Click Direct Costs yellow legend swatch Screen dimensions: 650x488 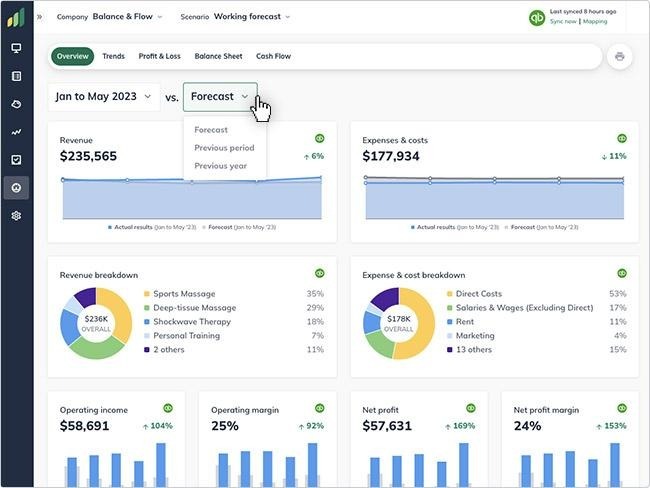coord(449,294)
